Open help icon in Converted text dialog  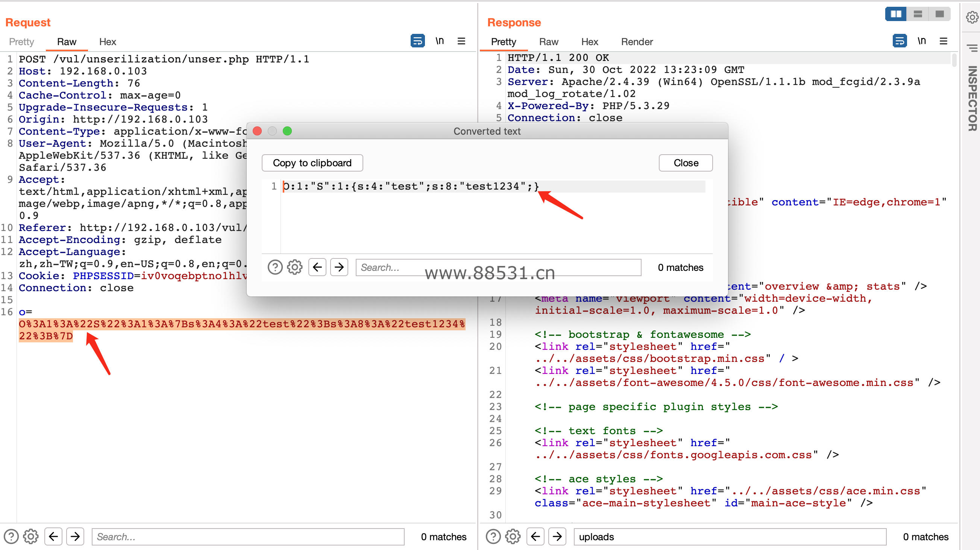(275, 267)
